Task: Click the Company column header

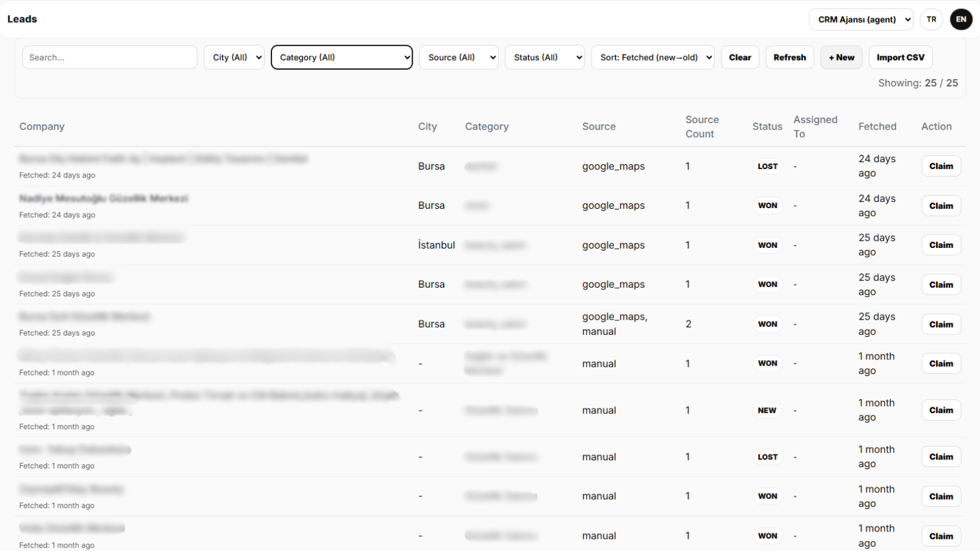Action: point(42,127)
